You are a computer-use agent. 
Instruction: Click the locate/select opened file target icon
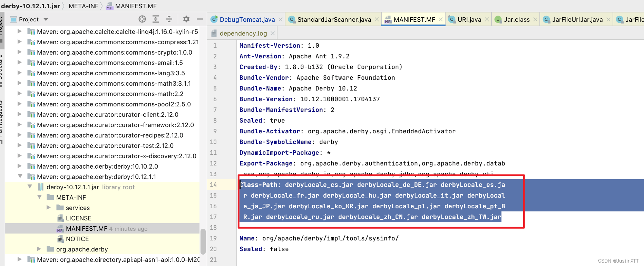pos(142,19)
